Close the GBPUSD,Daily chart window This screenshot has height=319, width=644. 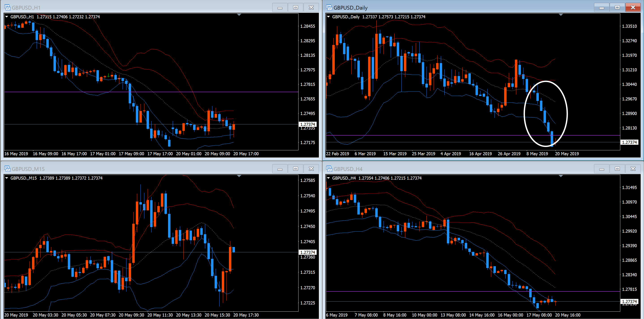pyautogui.click(x=633, y=8)
